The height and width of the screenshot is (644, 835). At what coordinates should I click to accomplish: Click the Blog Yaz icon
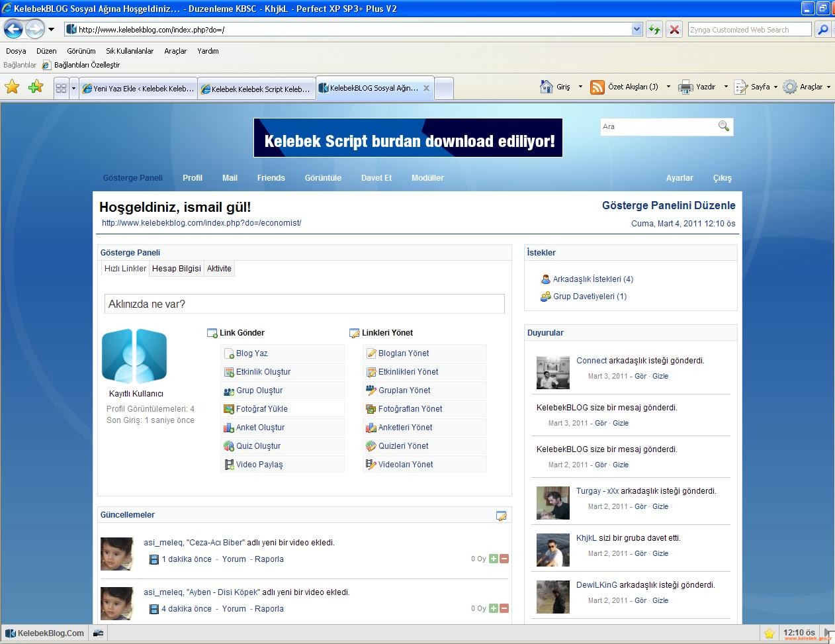pos(229,353)
